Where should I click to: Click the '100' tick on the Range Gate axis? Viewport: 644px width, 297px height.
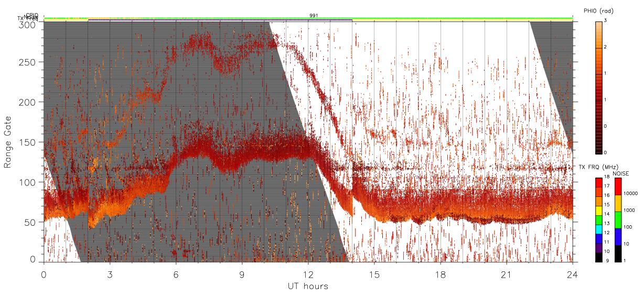(27, 182)
